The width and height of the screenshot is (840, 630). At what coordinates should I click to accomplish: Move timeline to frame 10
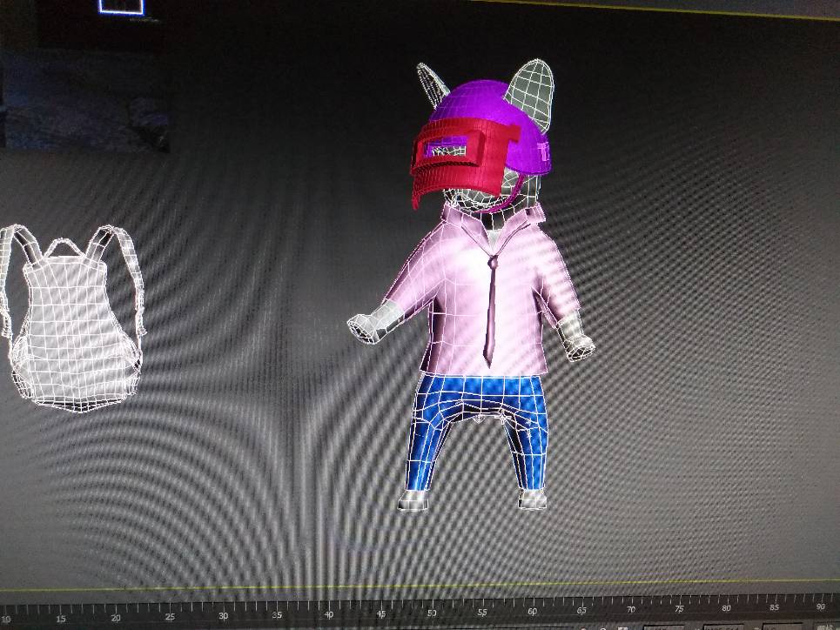click(5, 619)
